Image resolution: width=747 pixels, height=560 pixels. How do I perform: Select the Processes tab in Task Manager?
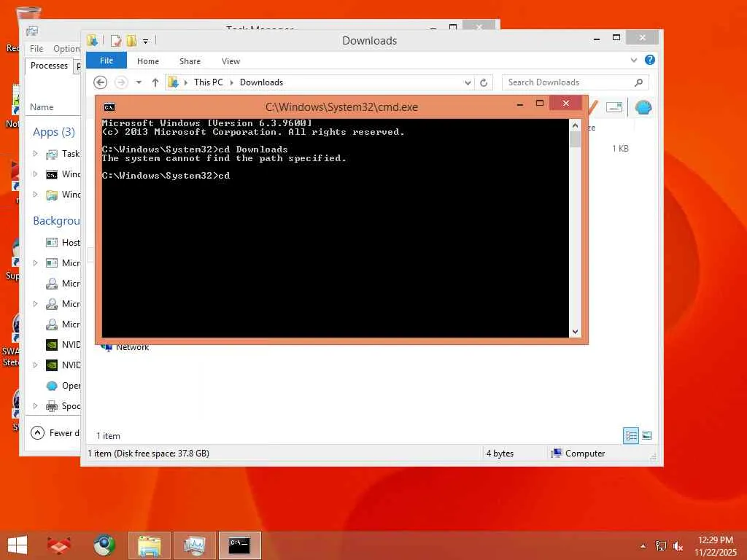(49, 66)
